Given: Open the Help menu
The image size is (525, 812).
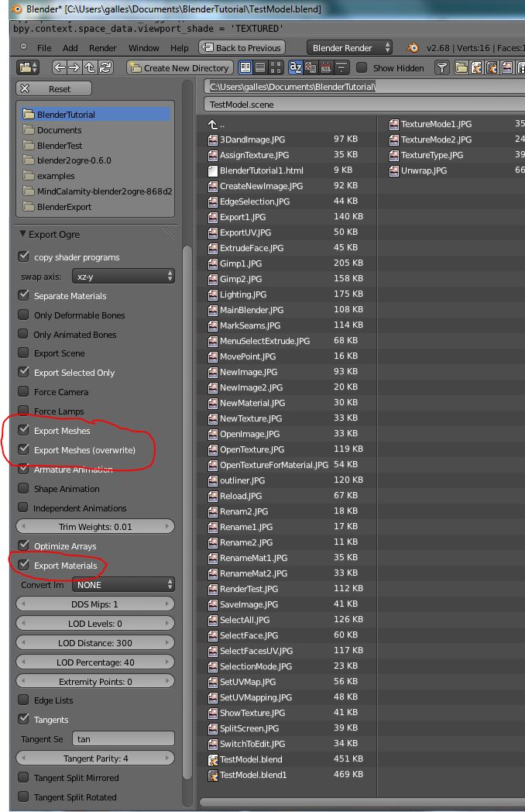Looking at the screenshot, I should pos(179,47).
